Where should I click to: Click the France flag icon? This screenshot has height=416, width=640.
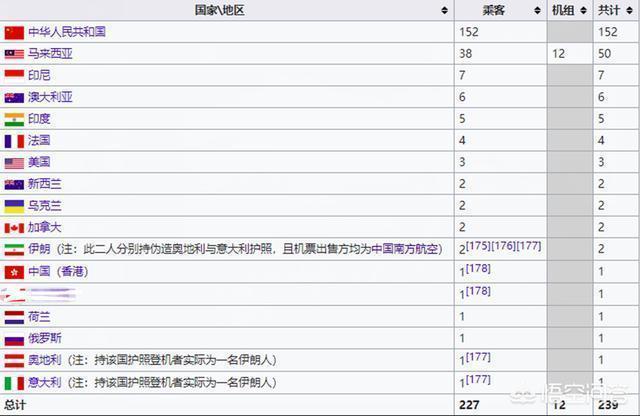point(14,141)
